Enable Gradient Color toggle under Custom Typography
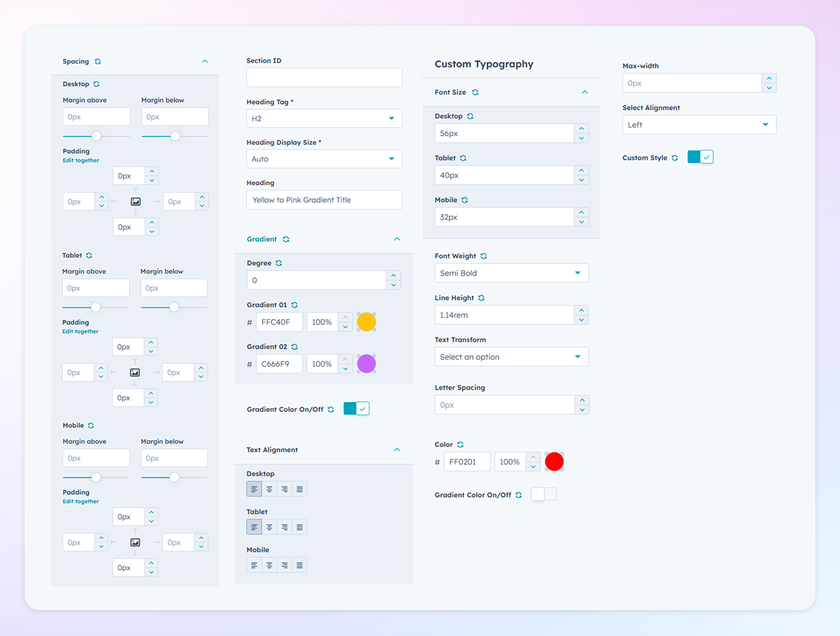Screen dimensions: 840x636 (x=544, y=494)
